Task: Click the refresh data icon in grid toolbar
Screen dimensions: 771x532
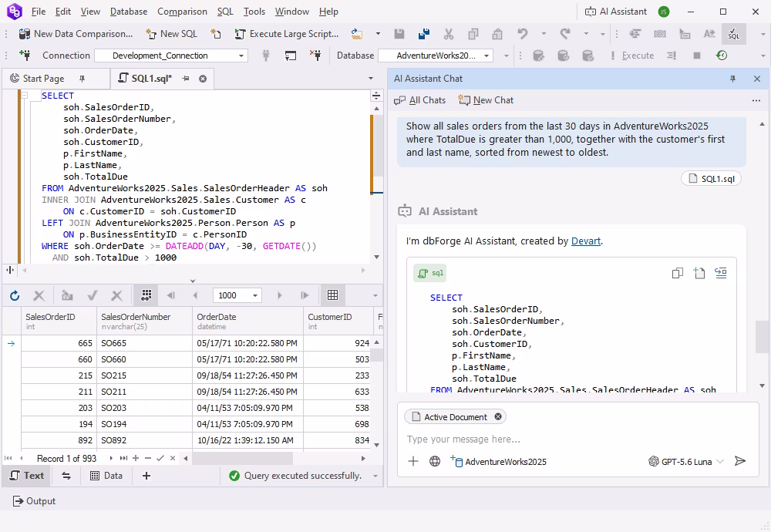Action: point(15,295)
